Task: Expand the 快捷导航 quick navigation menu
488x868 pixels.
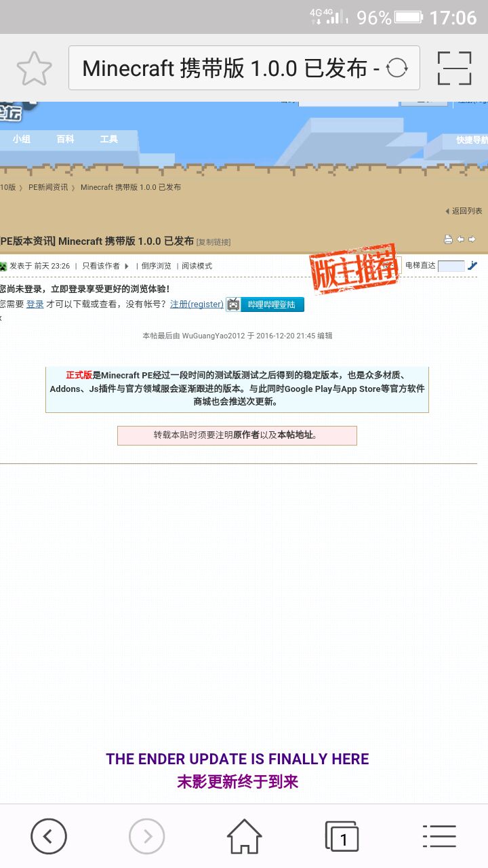Action: click(471, 140)
